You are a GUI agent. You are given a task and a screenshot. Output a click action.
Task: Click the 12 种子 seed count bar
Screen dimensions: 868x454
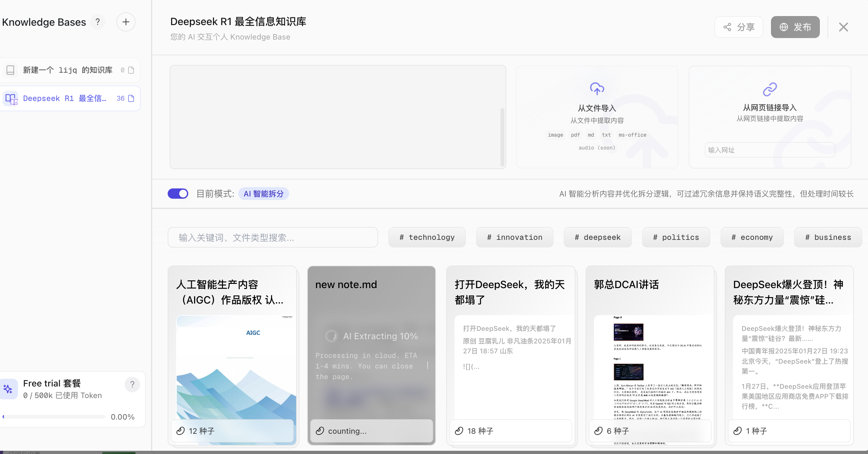click(x=232, y=431)
